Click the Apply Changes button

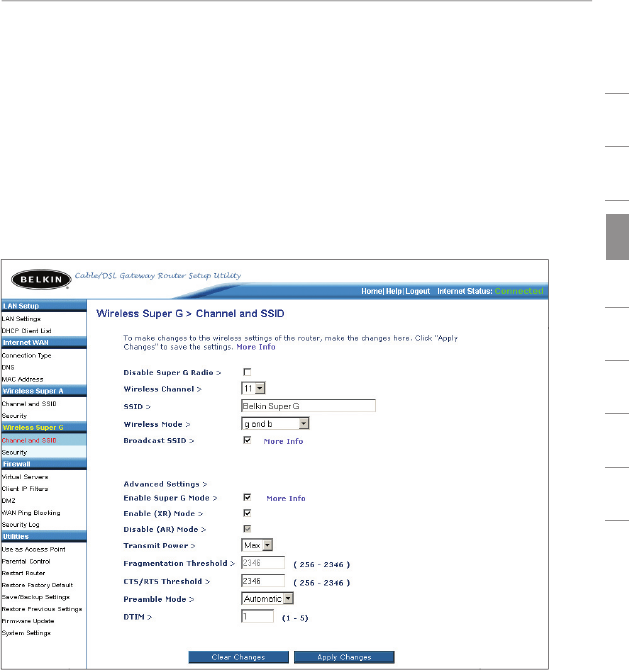pyautogui.click(x=344, y=657)
